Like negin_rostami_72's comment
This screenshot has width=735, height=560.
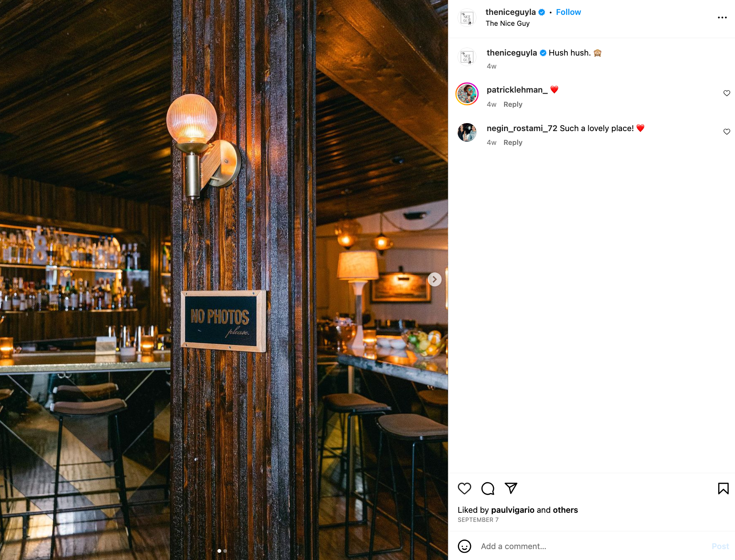click(727, 131)
